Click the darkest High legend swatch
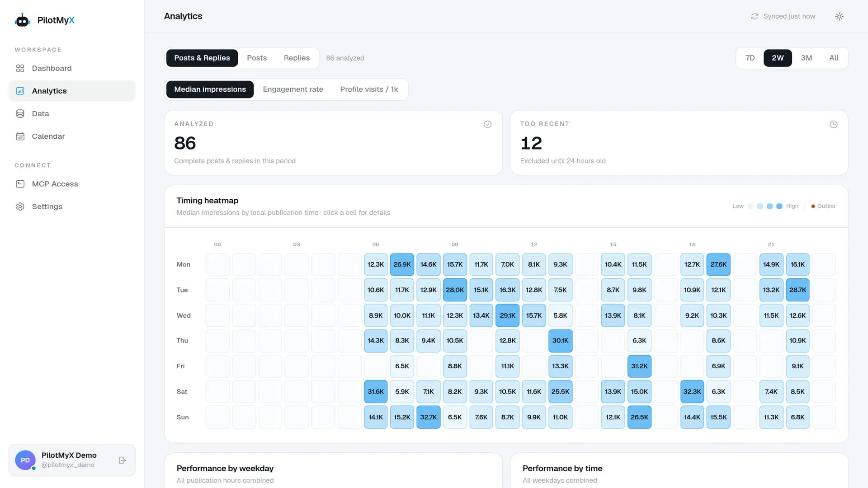The image size is (868, 488). tap(779, 206)
